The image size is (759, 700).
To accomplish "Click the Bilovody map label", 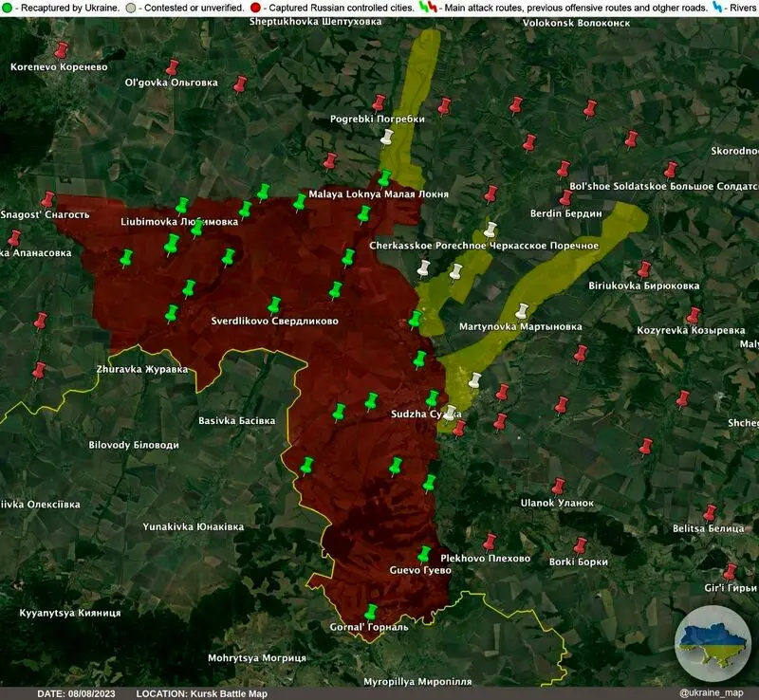I will click(134, 445).
